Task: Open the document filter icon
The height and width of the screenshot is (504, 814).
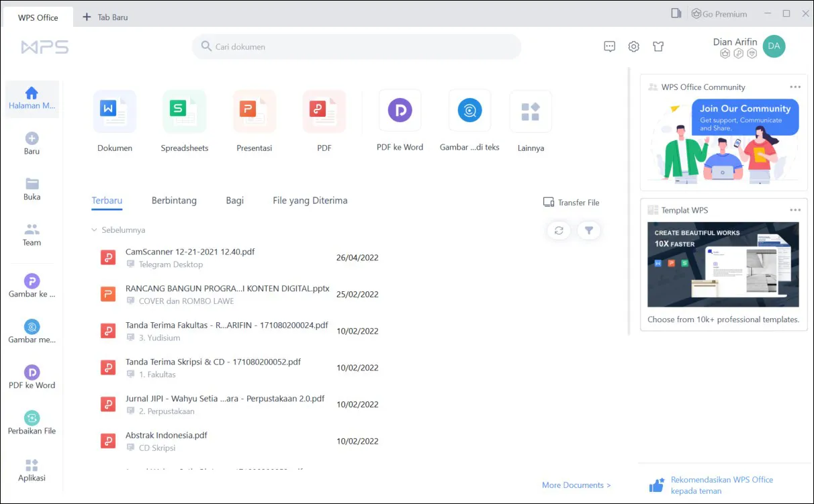Action: (x=589, y=230)
